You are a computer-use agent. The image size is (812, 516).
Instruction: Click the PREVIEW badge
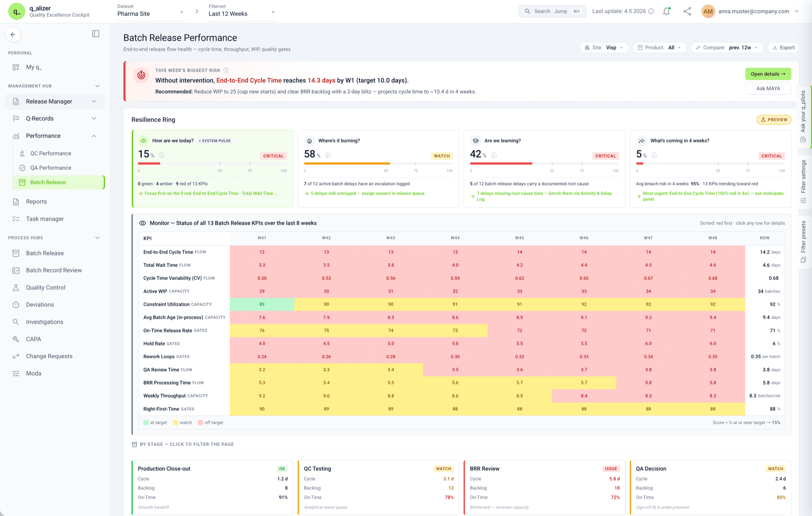[773, 120]
